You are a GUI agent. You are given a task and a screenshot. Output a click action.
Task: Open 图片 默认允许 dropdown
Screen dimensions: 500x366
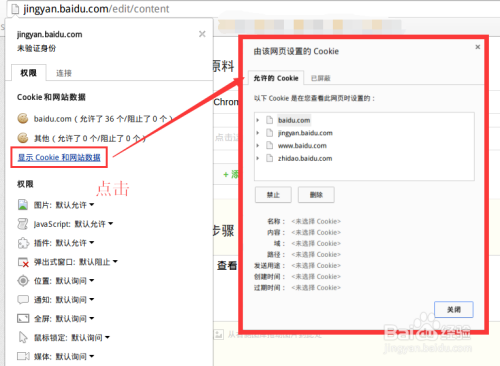75,205
